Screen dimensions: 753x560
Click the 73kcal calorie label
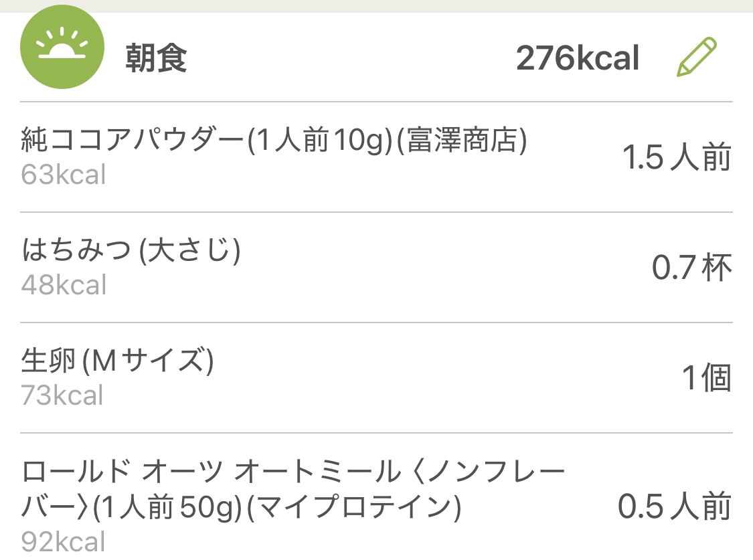[62, 395]
